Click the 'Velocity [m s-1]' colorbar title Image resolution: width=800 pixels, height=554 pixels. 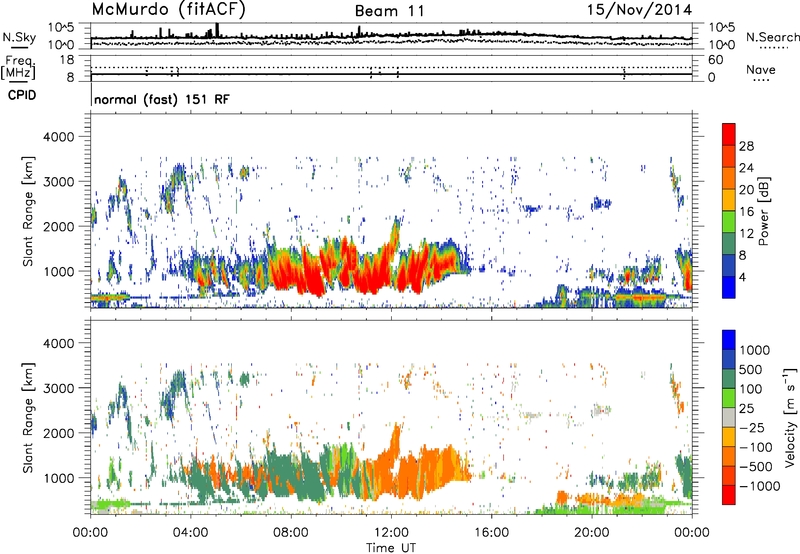coord(790,417)
